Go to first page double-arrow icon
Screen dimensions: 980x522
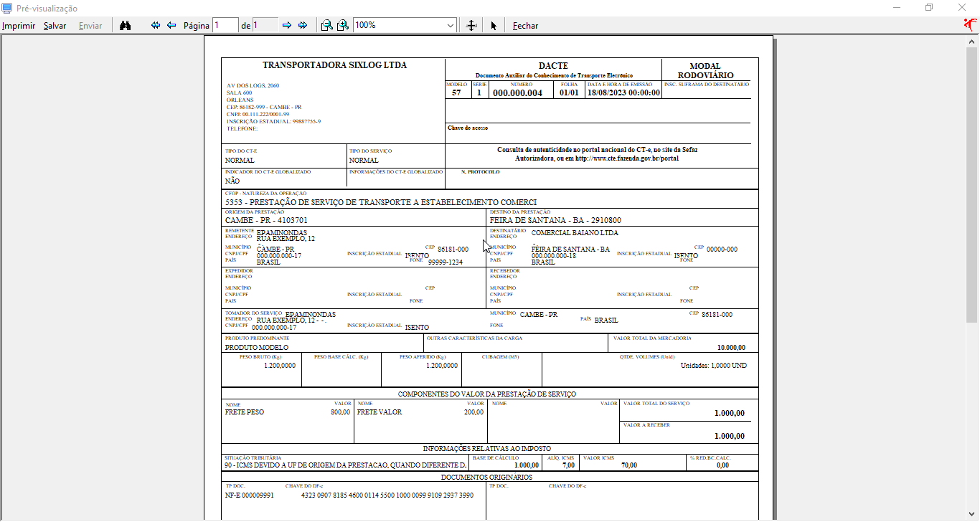pyautogui.click(x=155, y=25)
